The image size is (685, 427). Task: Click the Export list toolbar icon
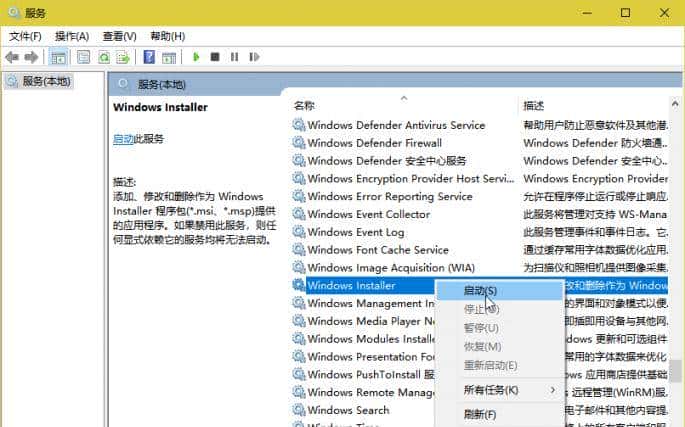click(x=124, y=57)
